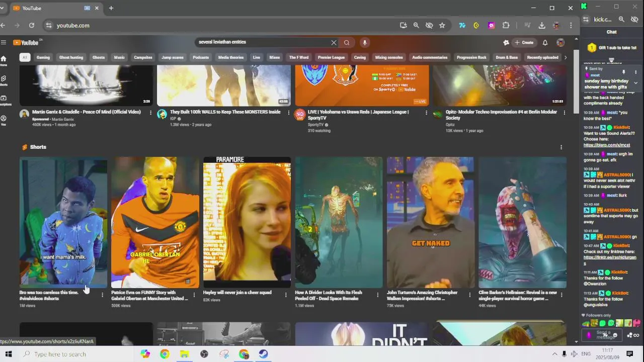The height and width of the screenshot is (362, 644).
Task: Open the YouTube hamburger guide menu
Action: click(x=4, y=43)
